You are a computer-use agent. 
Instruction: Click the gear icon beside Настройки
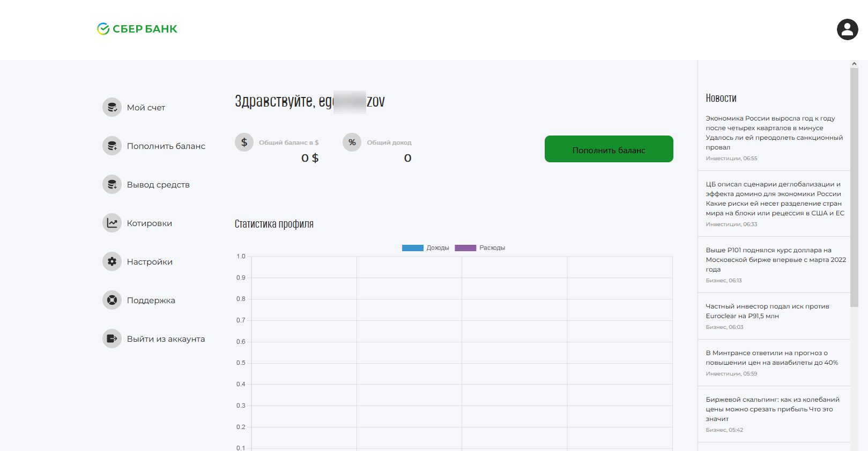coord(112,261)
